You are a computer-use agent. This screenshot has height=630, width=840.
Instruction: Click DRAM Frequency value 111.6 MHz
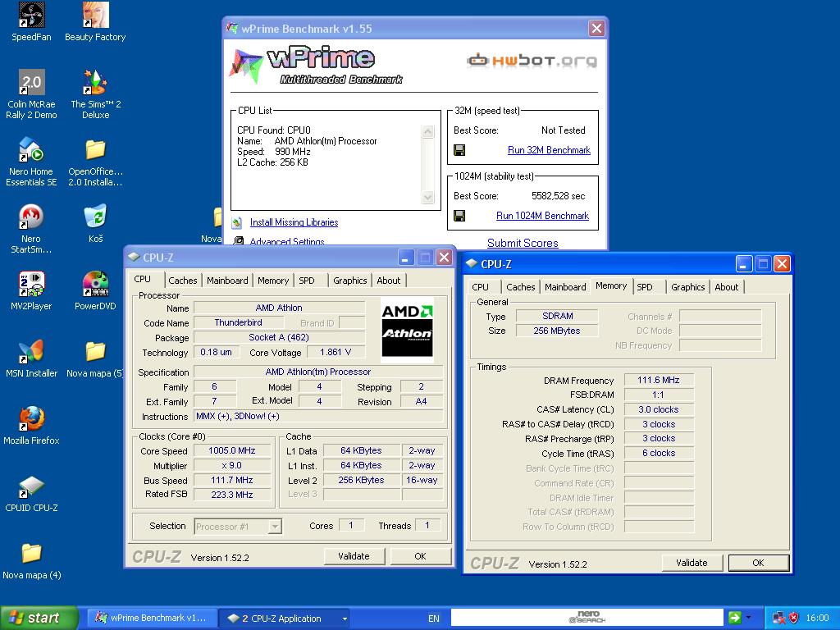coord(659,381)
